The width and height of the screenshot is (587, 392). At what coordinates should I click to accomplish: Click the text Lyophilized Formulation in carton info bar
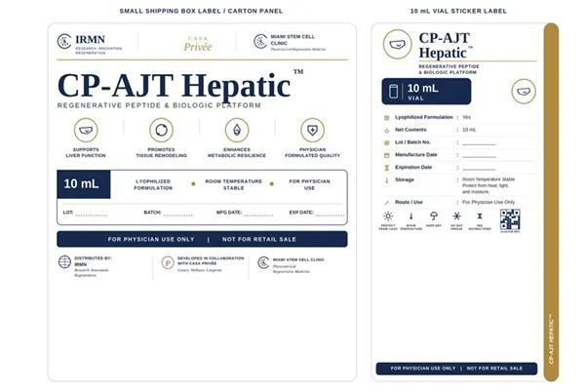click(153, 184)
